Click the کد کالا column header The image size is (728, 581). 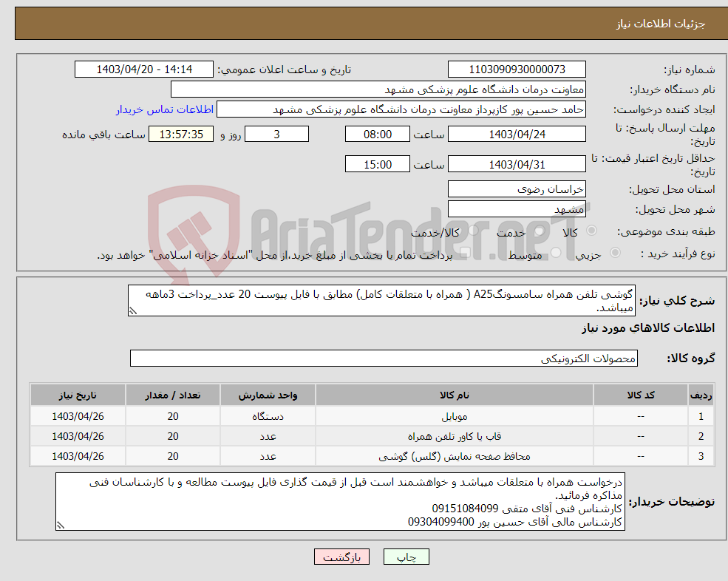coord(641,395)
